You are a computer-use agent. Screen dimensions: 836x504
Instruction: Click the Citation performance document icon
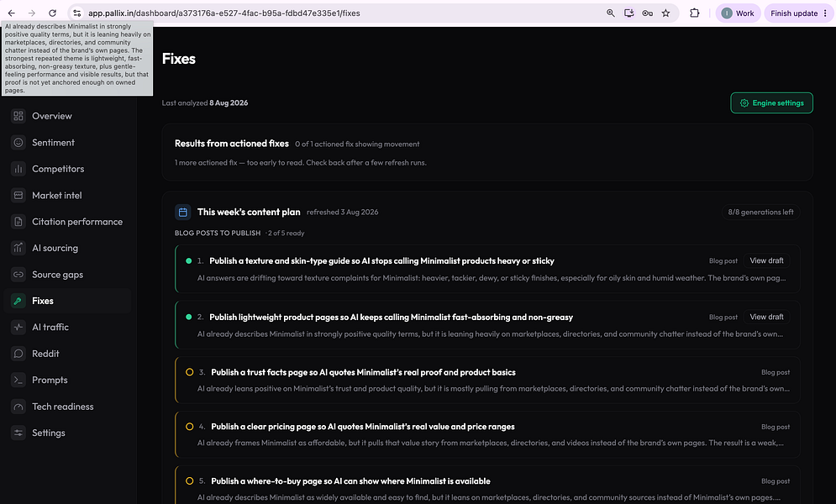click(x=18, y=222)
